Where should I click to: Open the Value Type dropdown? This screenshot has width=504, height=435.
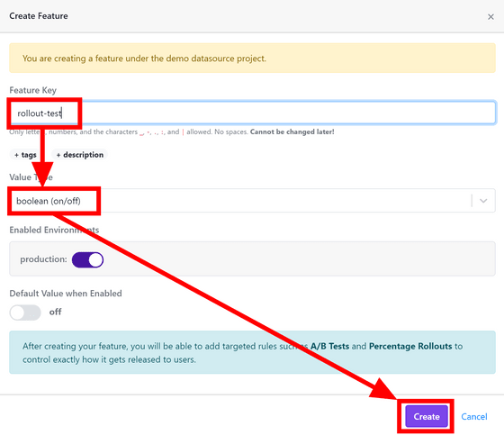coord(252,201)
